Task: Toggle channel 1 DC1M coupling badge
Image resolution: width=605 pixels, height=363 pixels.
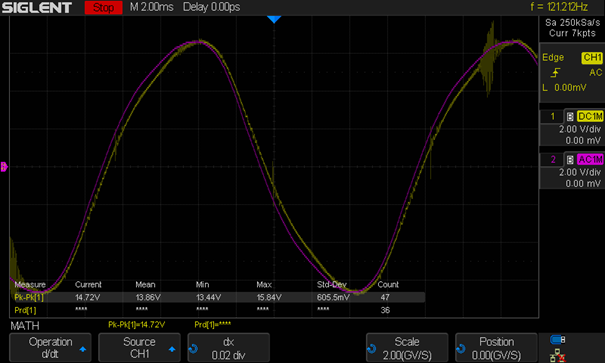Action: (590, 116)
